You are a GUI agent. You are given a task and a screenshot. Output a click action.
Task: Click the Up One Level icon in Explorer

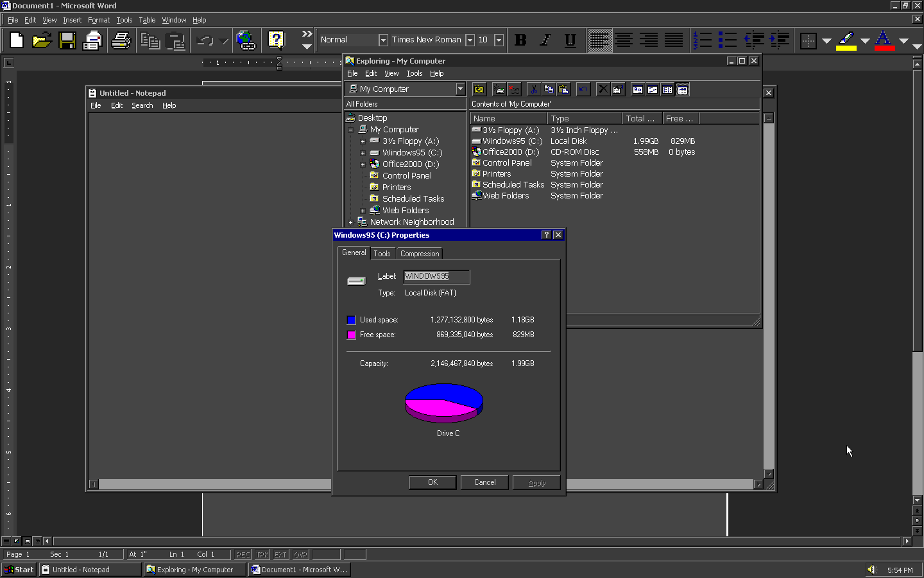click(479, 90)
